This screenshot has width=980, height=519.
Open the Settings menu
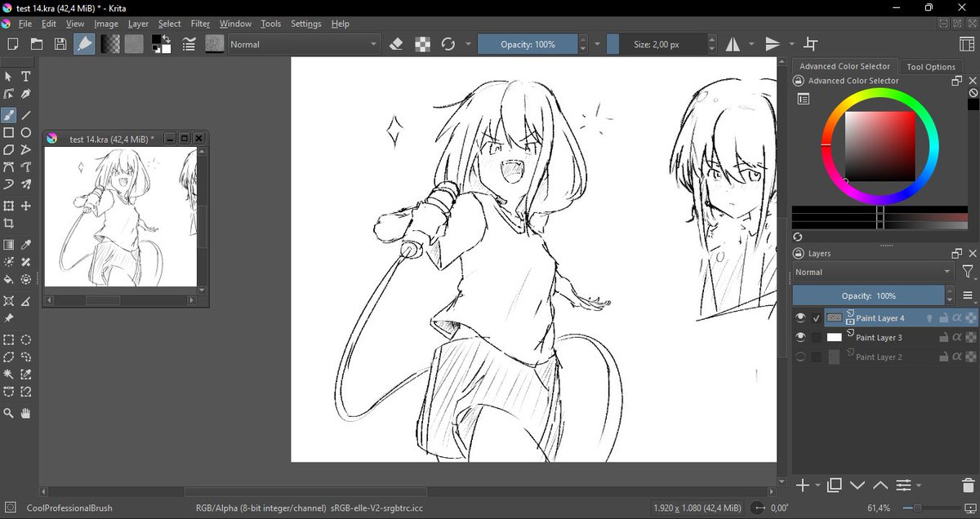[306, 24]
